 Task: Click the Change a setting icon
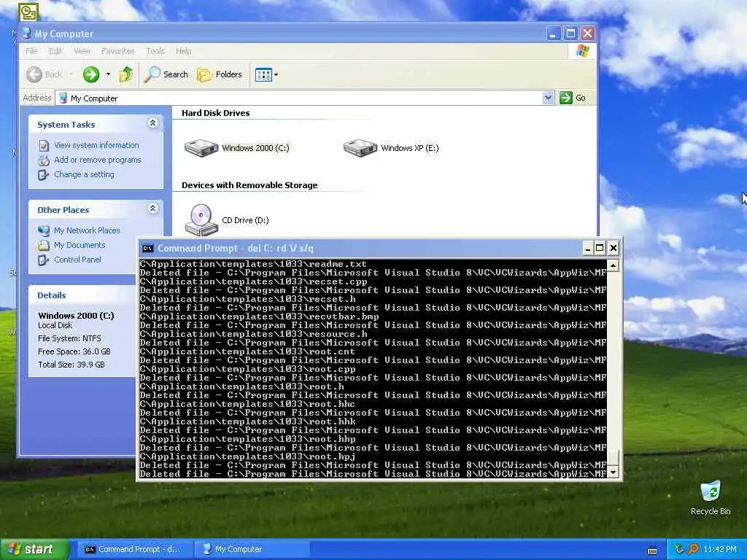[43, 175]
